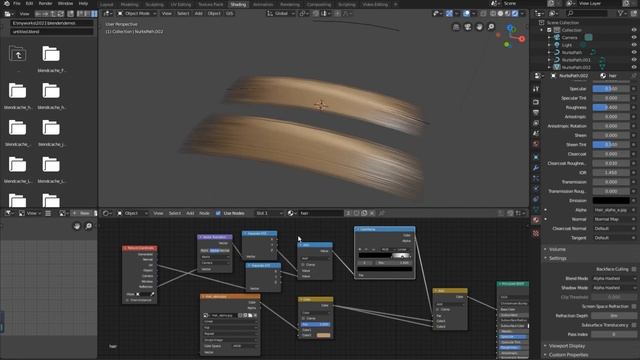Hide the Collection in outliner
This screenshot has width=640, height=360.
tap(634, 30)
